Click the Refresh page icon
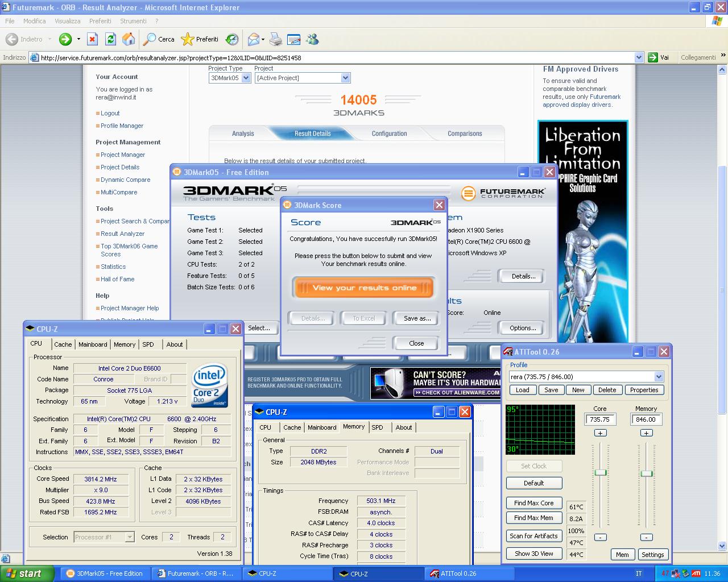 coord(110,39)
